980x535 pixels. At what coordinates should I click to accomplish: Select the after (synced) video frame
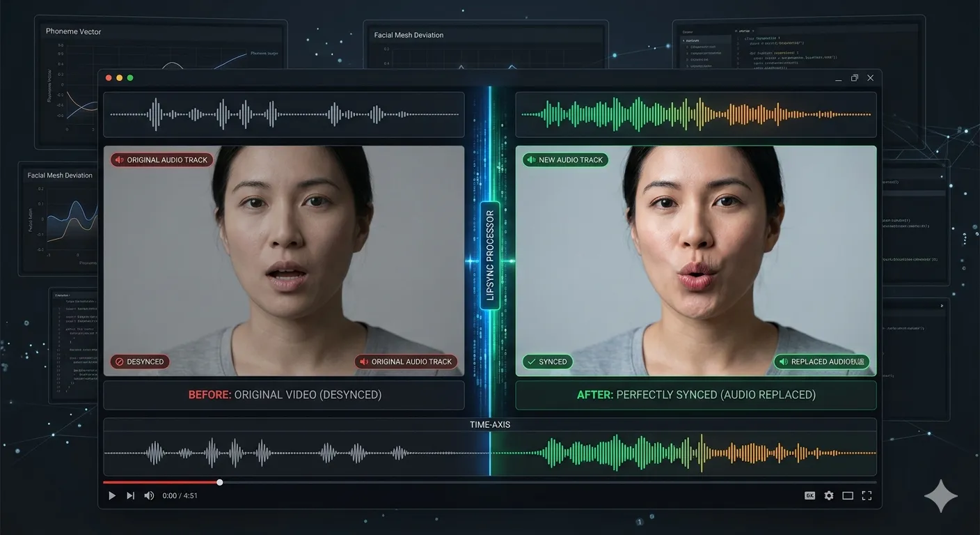696,261
